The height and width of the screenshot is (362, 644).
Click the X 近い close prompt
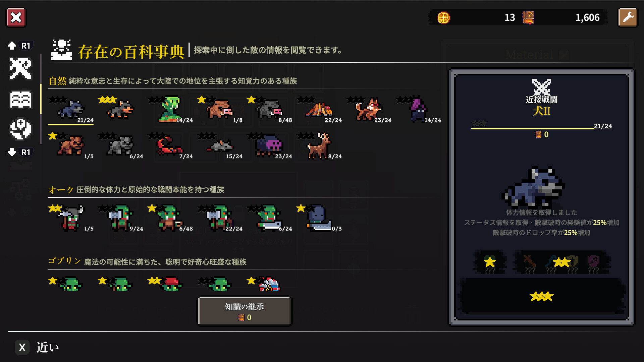[x=37, y=348]
